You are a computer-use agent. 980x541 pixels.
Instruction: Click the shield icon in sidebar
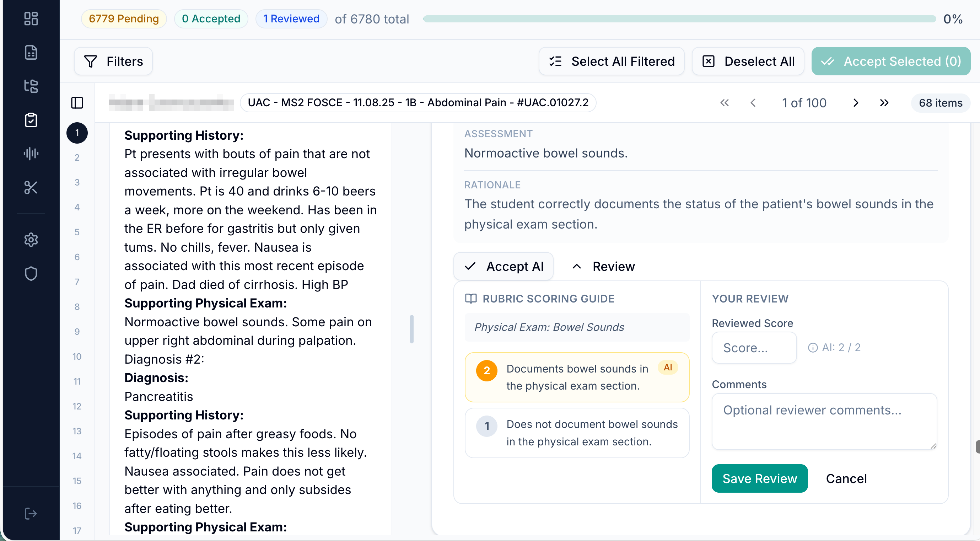(31, 274)
